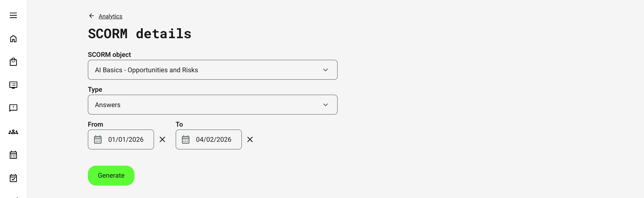Open the calendar icon in the sidebar

click(13, 155)
